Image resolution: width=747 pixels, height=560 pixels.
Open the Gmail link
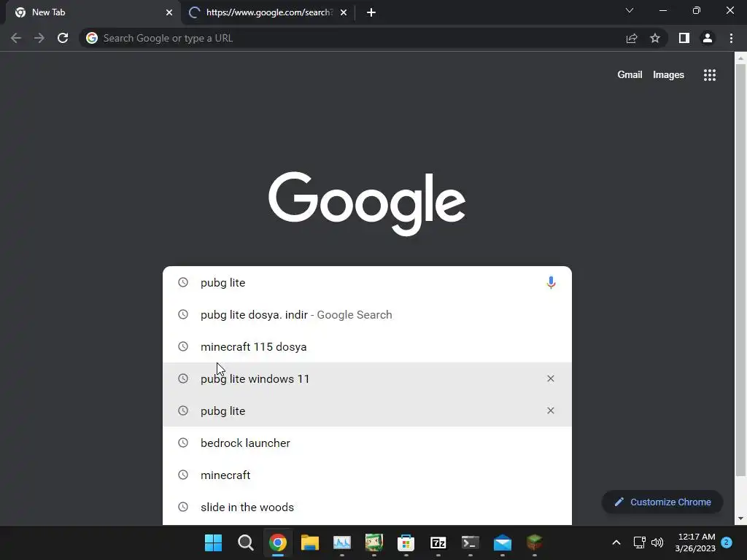(630, 75)
